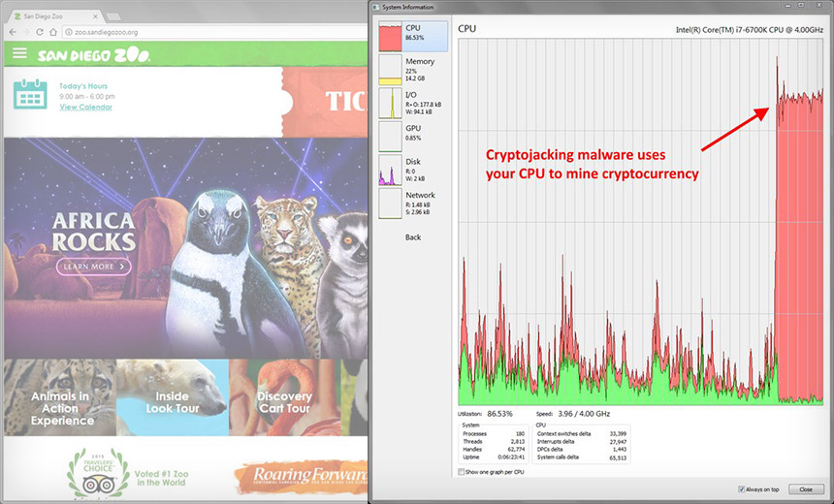Reload the San Diego Zoo page
834x504 pixels.
(40, 32)
